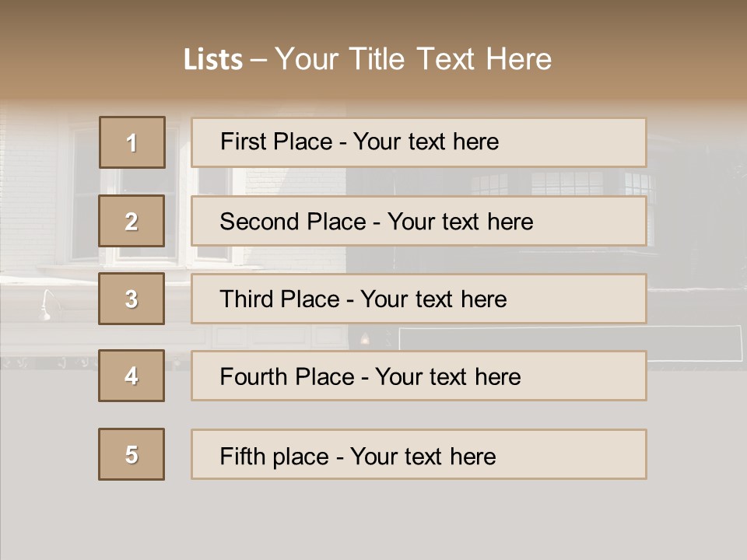Click the dash in the slide title
747x560 pixels.
[x=258, y=60]
